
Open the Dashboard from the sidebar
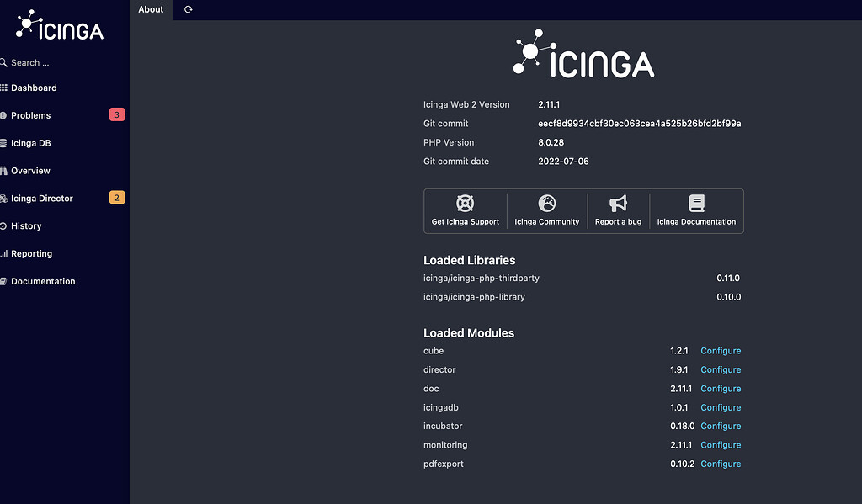(34, 88)
